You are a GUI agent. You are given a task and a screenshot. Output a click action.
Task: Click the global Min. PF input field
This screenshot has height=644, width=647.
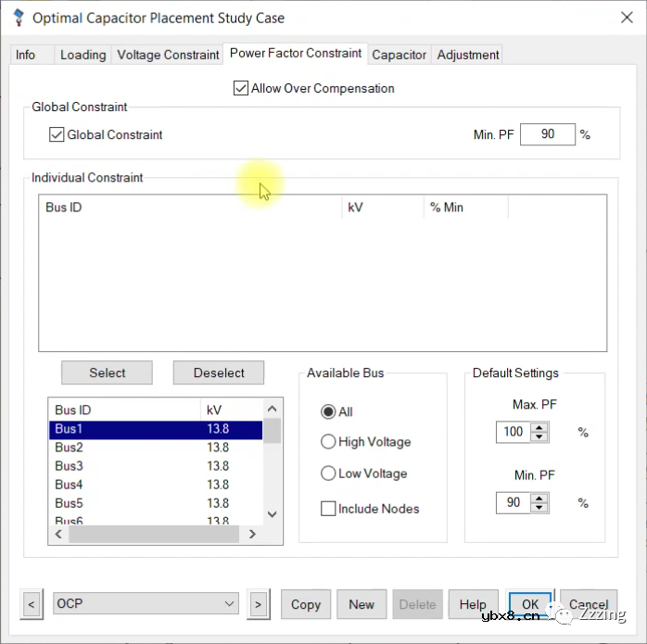click(547, 135)
